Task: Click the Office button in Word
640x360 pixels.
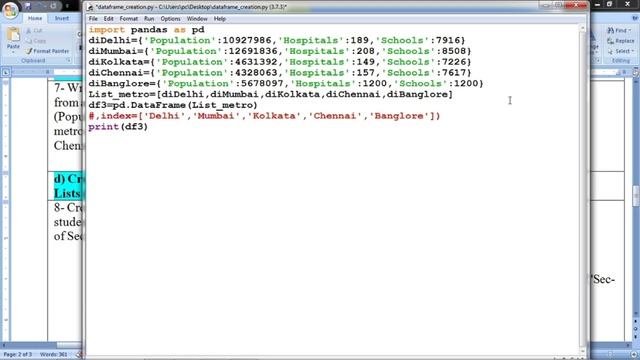Action: point(10,10)
